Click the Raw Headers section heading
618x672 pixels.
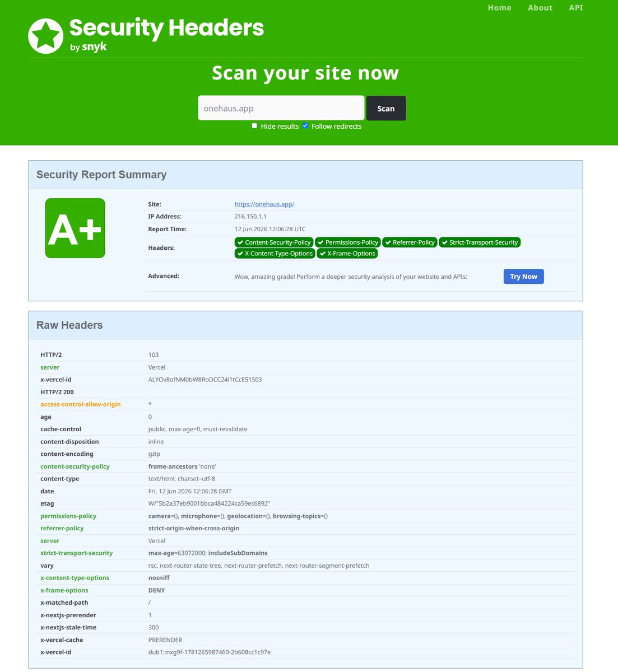pos(69,325)
